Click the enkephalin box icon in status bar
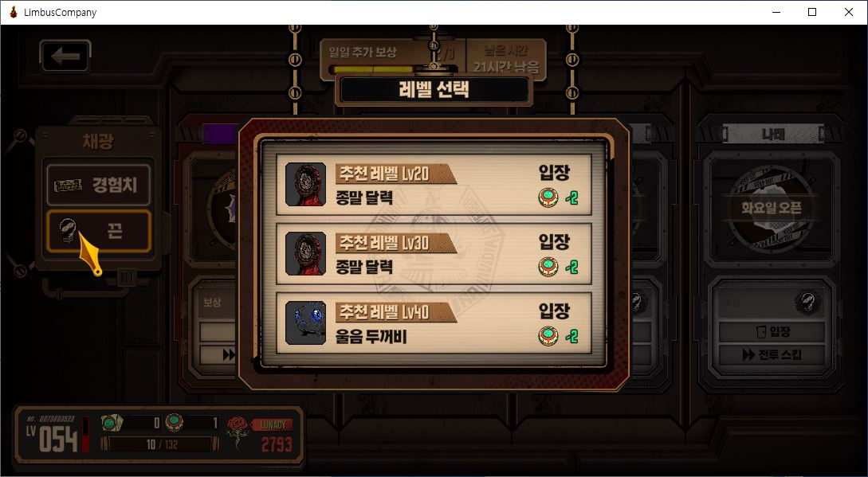 pyautogui.click(x=112, y=424)
